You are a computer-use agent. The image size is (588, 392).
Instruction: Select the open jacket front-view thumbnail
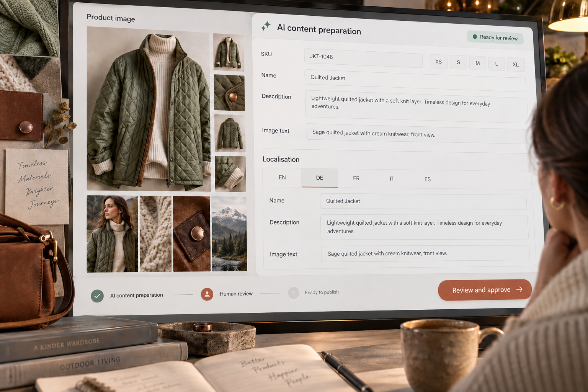tap(229, 52)
